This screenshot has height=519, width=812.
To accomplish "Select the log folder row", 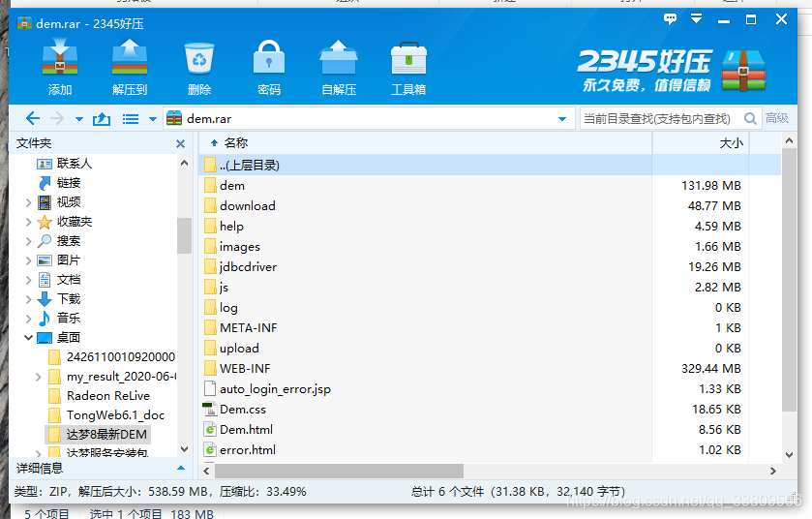I will click(490, 308).
